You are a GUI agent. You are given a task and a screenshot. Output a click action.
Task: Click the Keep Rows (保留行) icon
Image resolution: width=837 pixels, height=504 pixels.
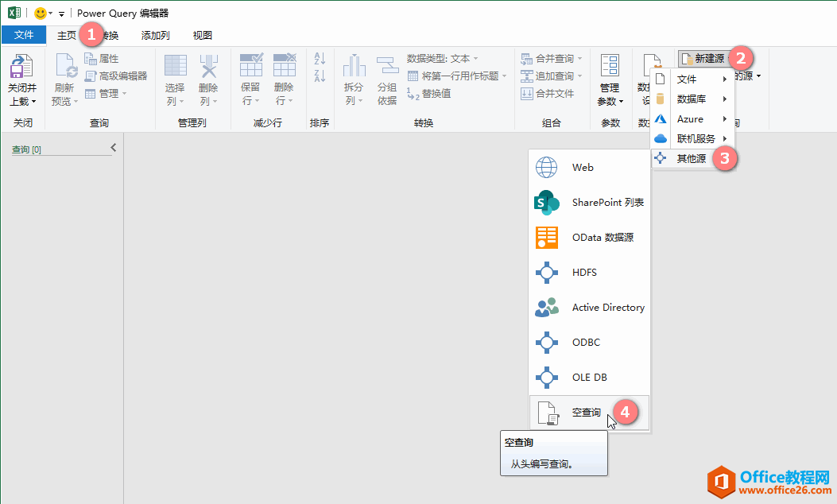tap(251, 65)
